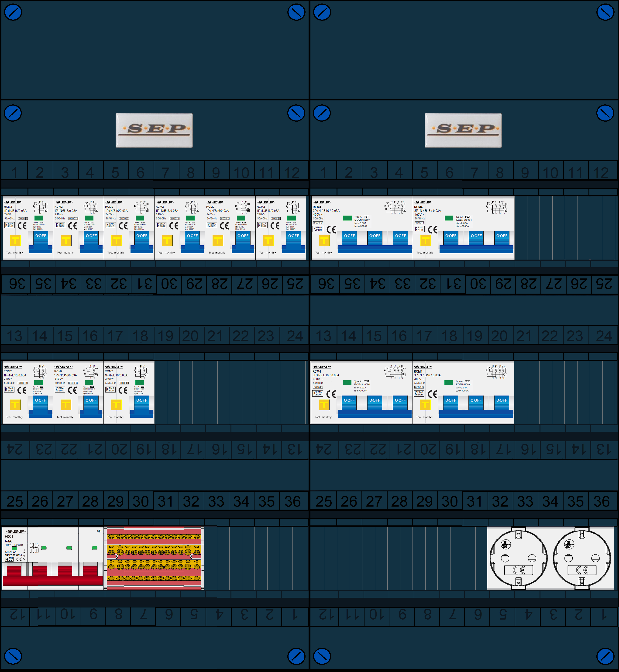Image resolution: width=619 pixels, height=672 pixels.
Task: Click the '4P' label on the main switch
Action: [x=99, y=531]
